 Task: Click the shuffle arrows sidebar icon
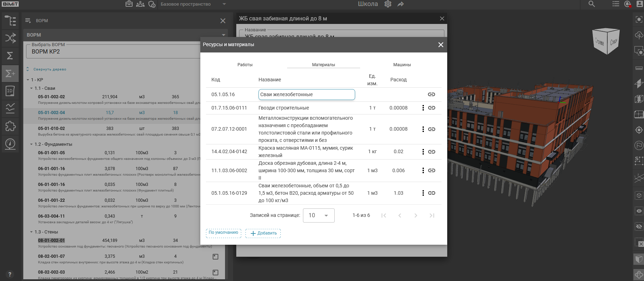coord(10,38)
